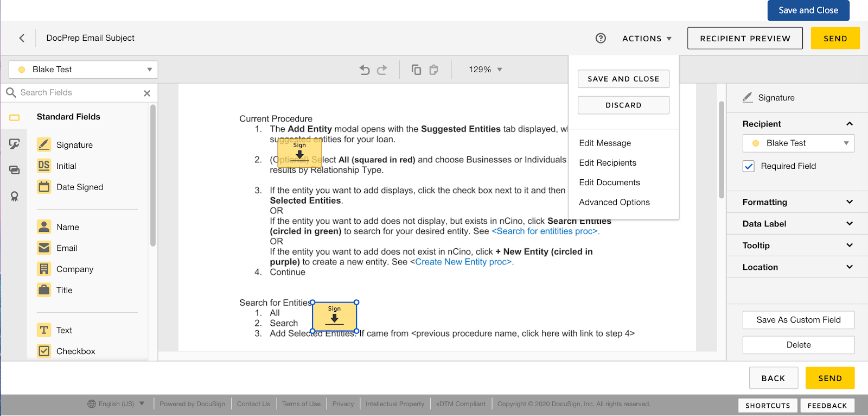
Task: Open the award ribbon sidebar icon
Action: 15,196
